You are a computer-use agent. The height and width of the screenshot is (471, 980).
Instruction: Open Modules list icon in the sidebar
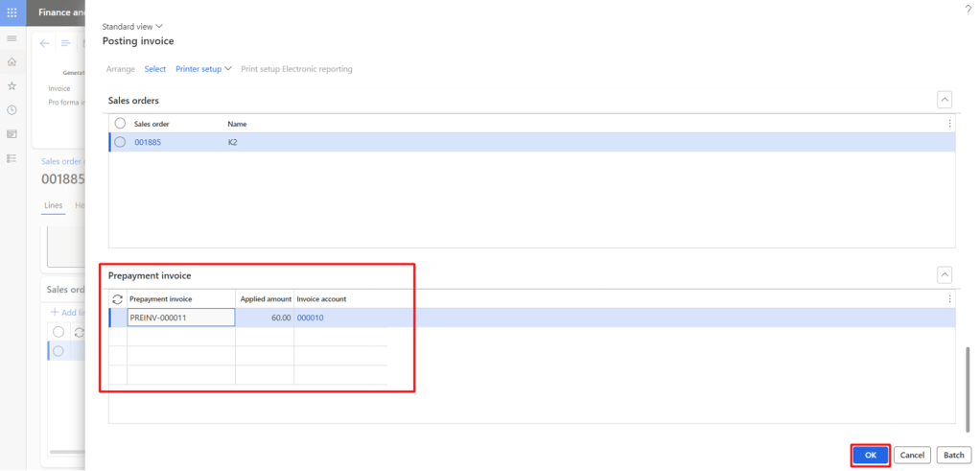(12, 158)
